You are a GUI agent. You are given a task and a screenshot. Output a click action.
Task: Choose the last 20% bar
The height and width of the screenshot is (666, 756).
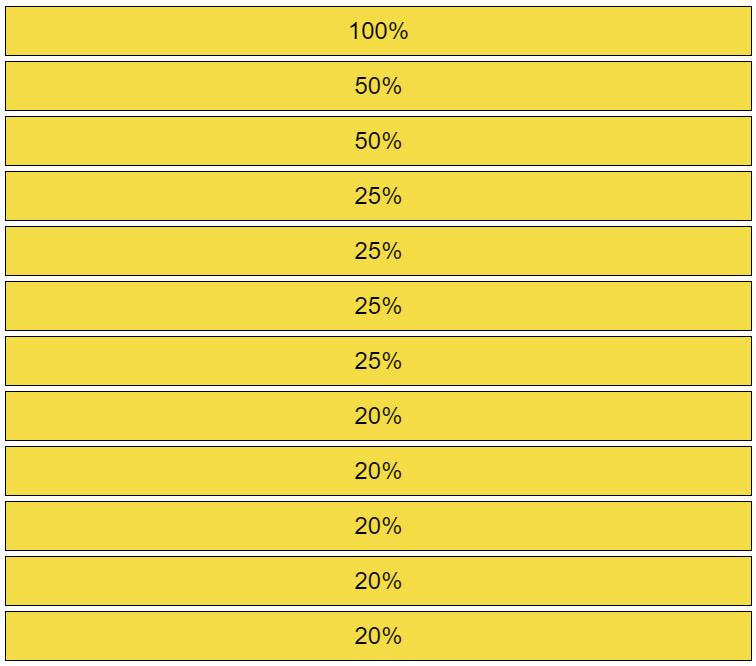[x=378, y=636]
